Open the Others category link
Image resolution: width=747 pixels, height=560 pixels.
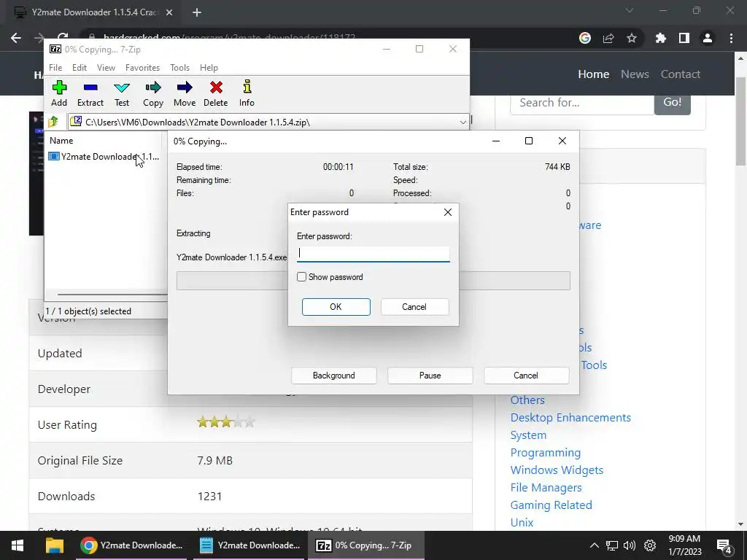coord(527,400)
